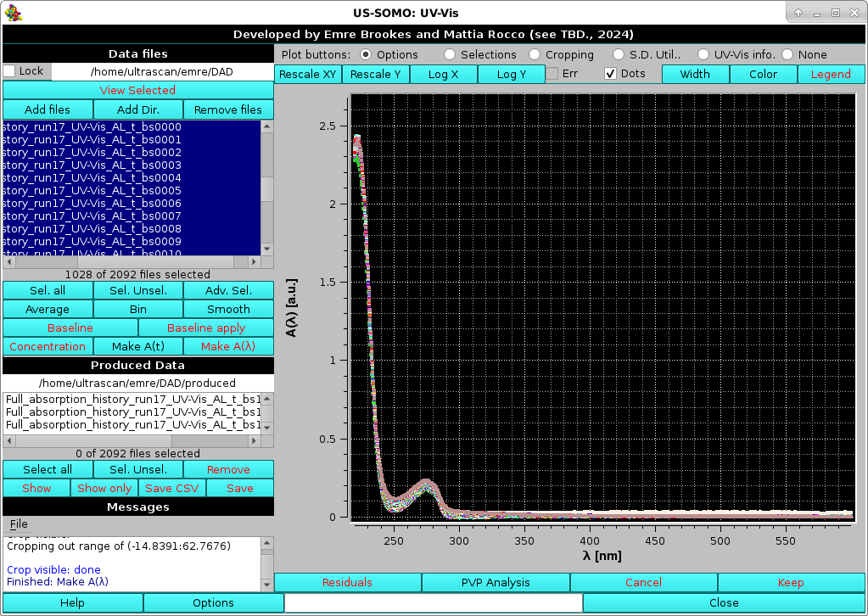Smooth the selected data files
Screen dimensions: 868x616
[x=228, y=309]
